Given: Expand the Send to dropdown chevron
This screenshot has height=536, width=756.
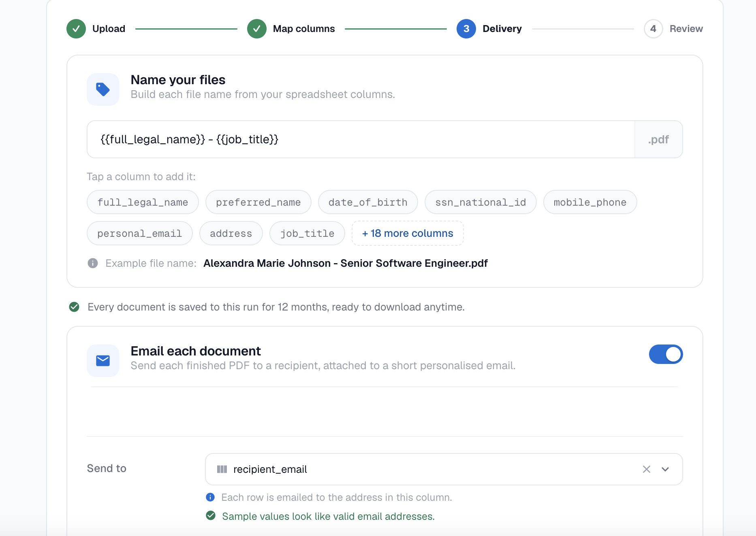Looking at the screenshot, I should tap(665, 469).
